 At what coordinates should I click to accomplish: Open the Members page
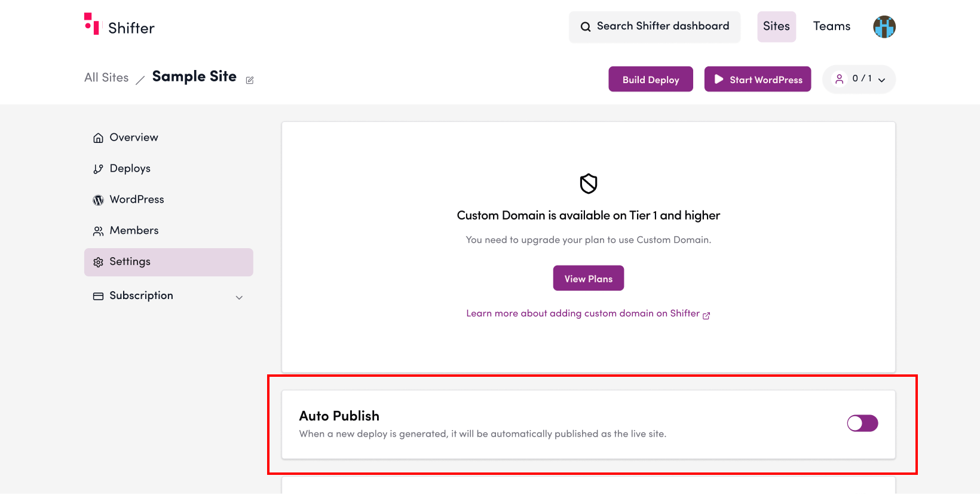169,231
